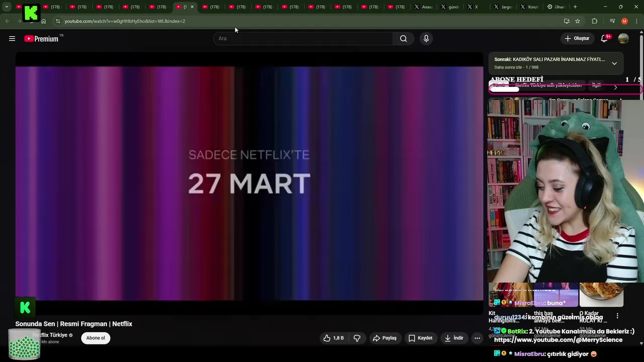Bookmark this page with the star
Viewport: 644px width, 362px height.
click(x=578, y=21)
